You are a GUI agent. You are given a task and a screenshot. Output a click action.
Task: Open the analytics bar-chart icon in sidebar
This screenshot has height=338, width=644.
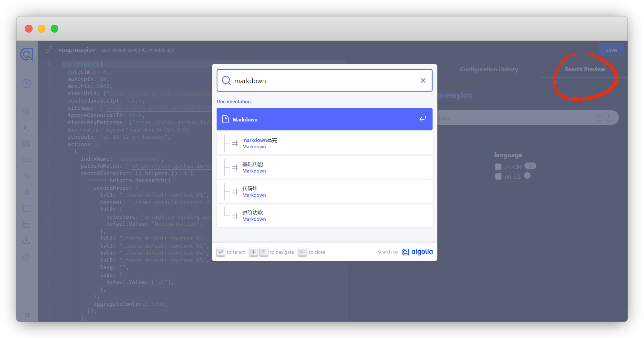tap(27, 192)
